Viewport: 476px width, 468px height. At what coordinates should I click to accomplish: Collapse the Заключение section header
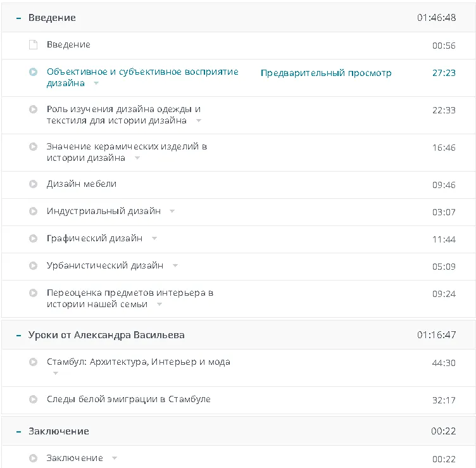[19, 431]
